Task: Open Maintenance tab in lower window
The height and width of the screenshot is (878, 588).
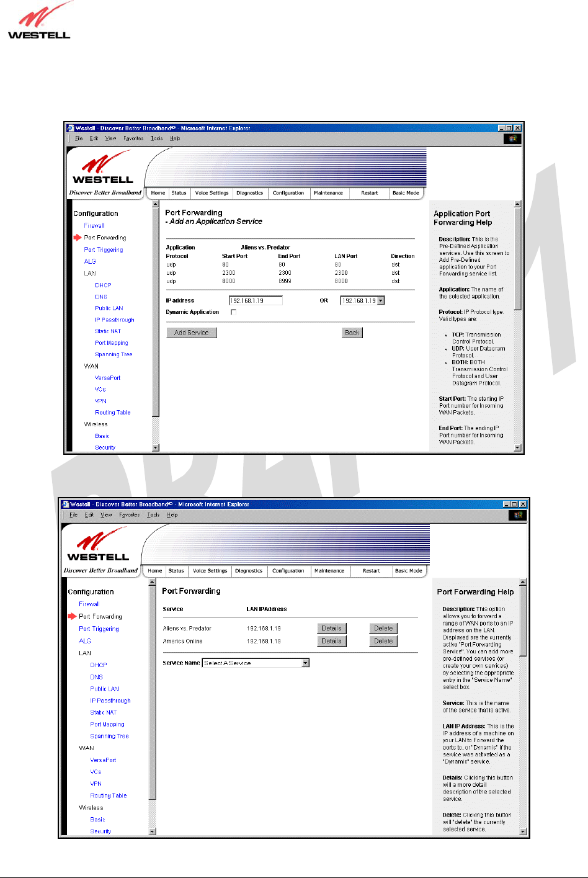Action: (329, 571)
